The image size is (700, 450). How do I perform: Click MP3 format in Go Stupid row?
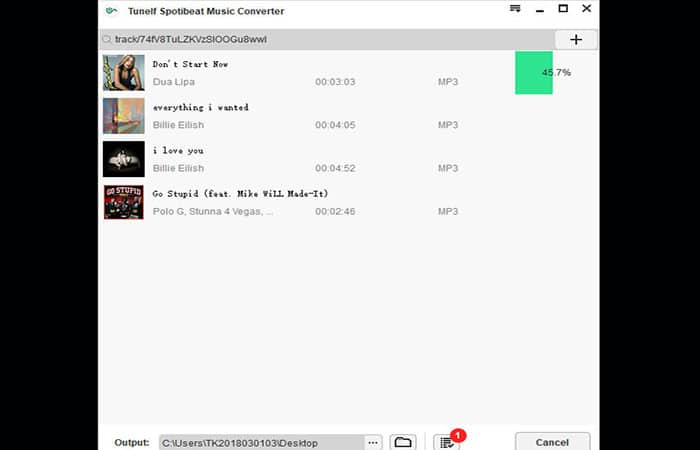(448, 212)
